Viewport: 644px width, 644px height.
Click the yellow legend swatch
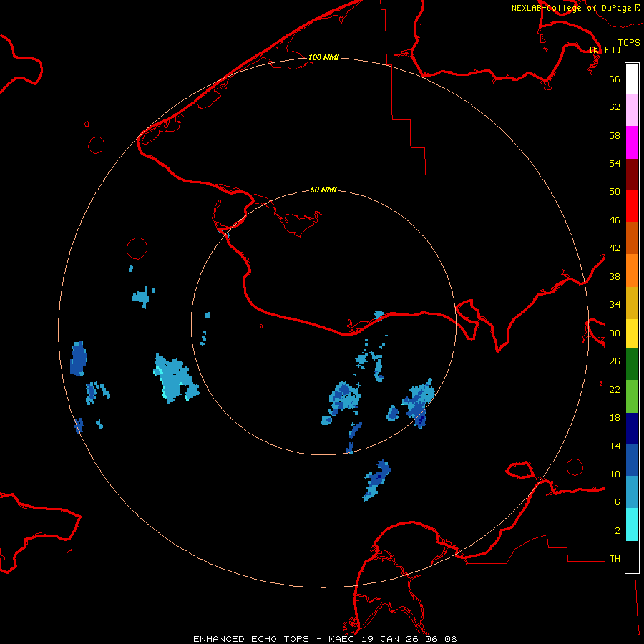pos(632,333)
